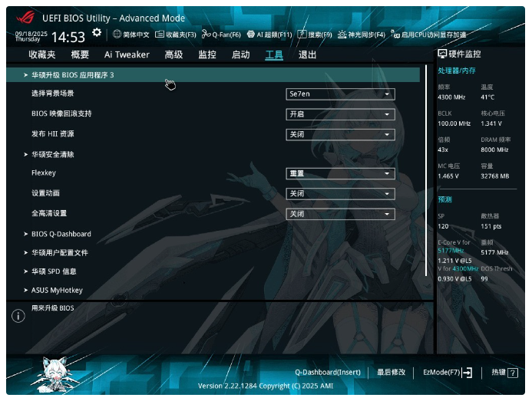The height and width of the screenshot is (401, 532).
Task: Click the 4300 MHz frequency value
Action: 451,97
